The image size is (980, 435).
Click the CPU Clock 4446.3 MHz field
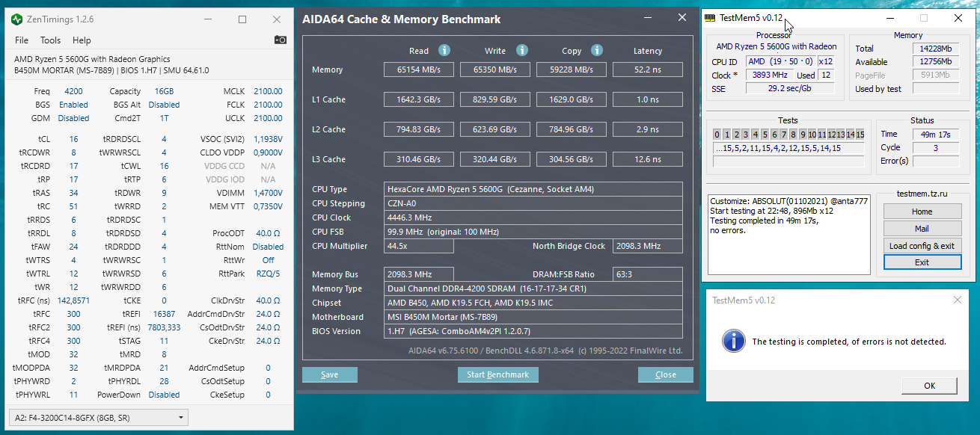pyautogui.click(x=533, y=217)
